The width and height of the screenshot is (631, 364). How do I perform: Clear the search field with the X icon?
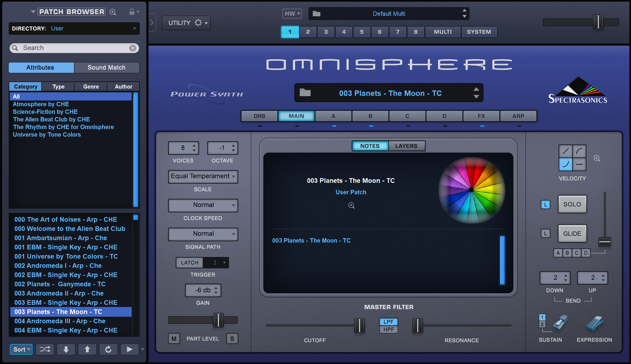(x=133, y=48)
